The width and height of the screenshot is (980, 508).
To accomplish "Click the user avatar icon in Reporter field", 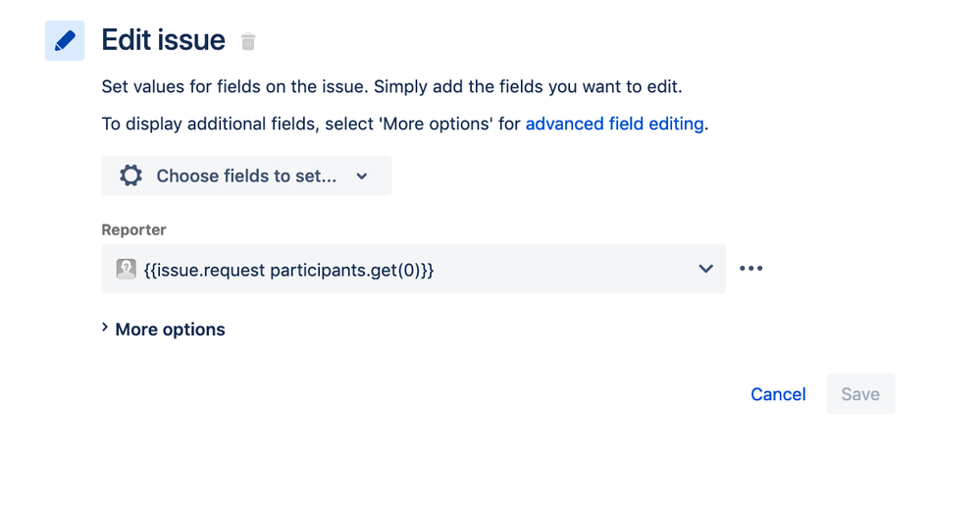I will [126, 269].
